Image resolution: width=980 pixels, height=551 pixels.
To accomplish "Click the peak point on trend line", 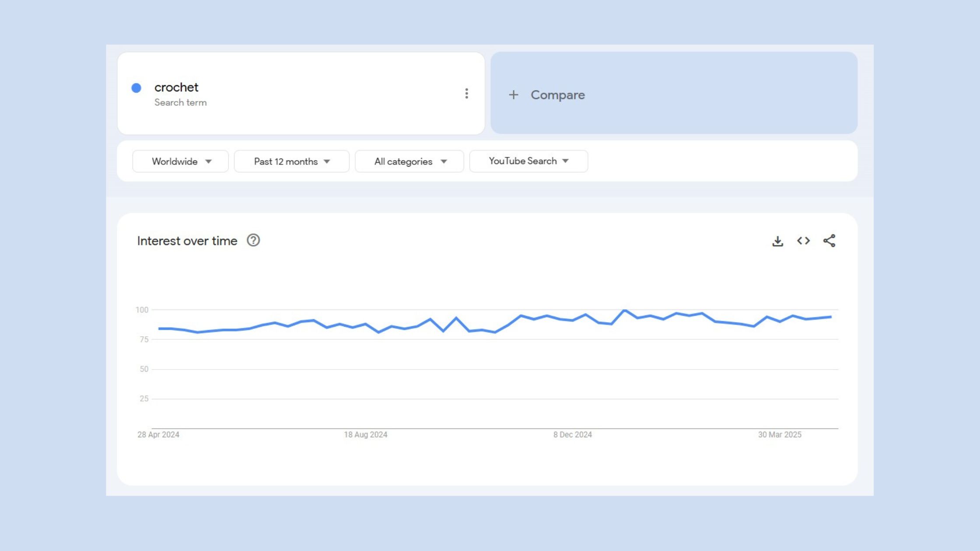I will [x=625, y=310].
